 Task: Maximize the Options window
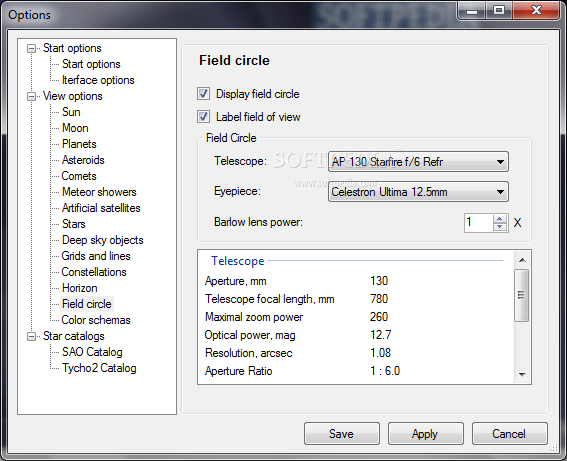pos(499,10)
